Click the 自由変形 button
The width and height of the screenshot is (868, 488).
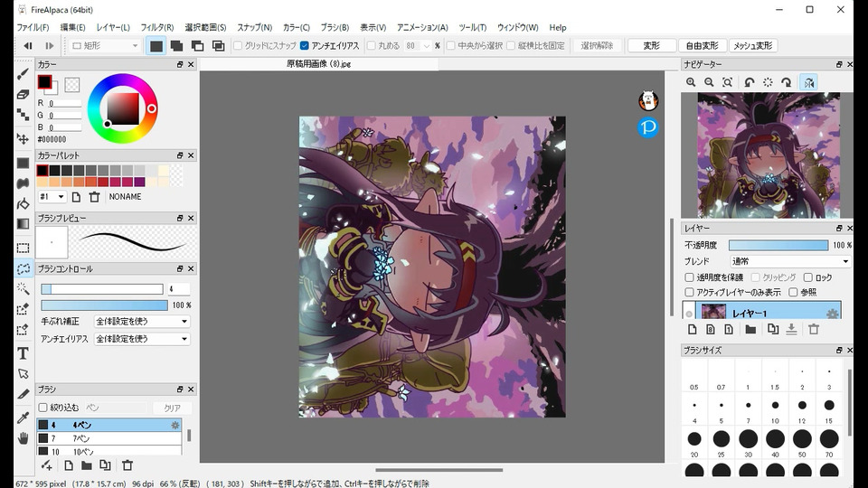point(702,45)
